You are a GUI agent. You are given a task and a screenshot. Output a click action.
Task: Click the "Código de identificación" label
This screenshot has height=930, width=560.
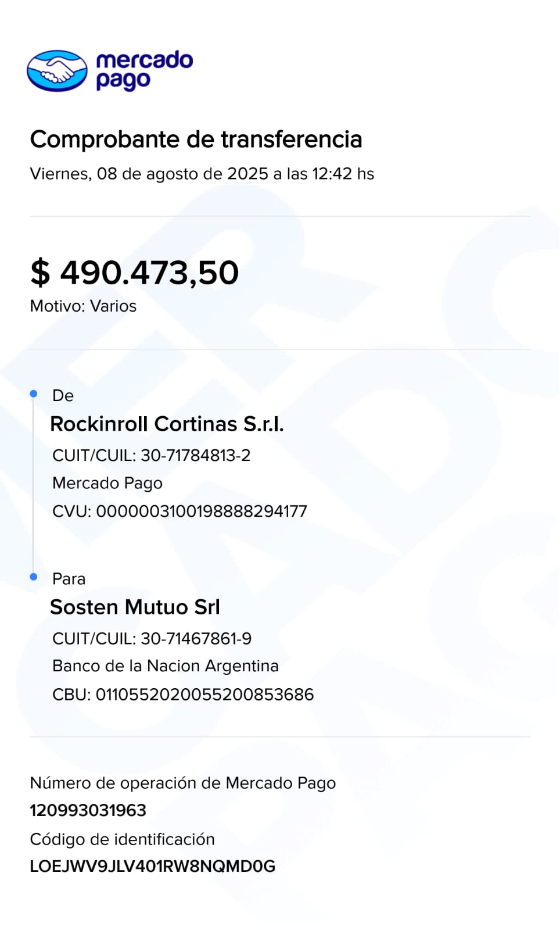point(122,839)
